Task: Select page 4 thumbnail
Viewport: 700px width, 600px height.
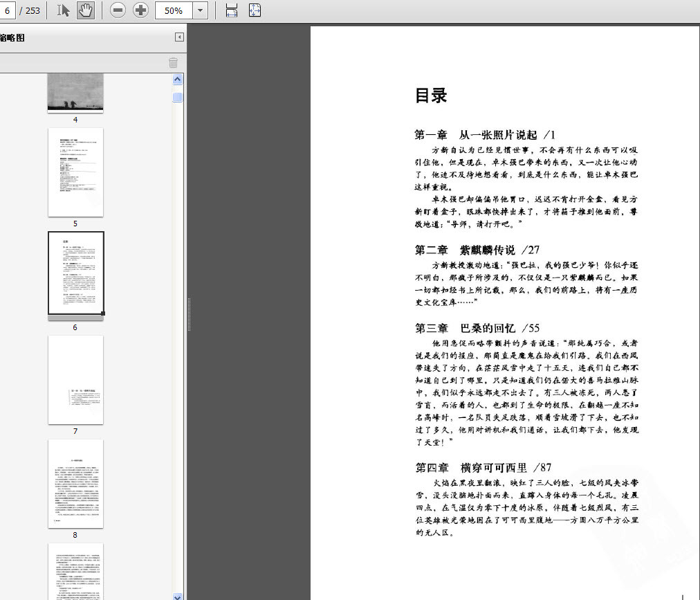Action: [x=75, y=93]
